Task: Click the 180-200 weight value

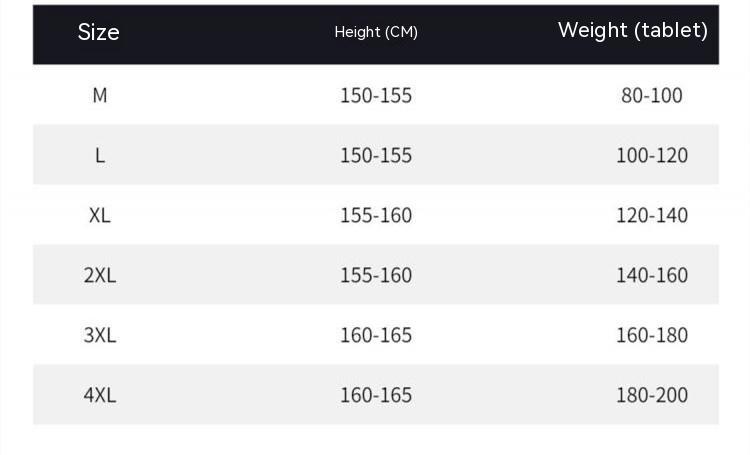Action: tap(652, 395)
